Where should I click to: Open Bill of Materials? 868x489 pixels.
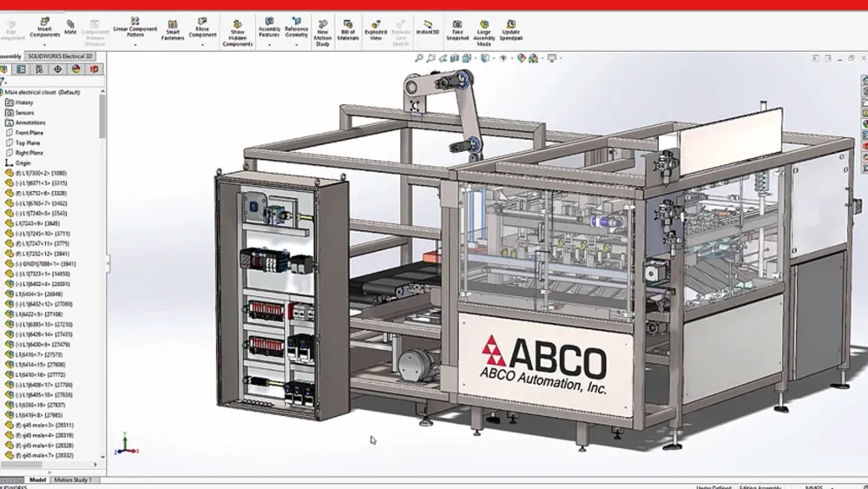(348, 30)
